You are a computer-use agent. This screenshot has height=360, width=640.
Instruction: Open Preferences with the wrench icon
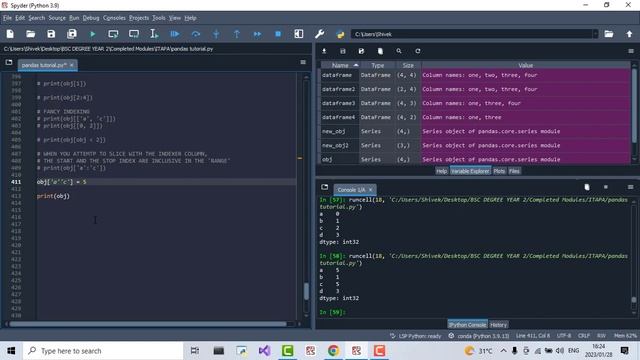tap(320, 34)
